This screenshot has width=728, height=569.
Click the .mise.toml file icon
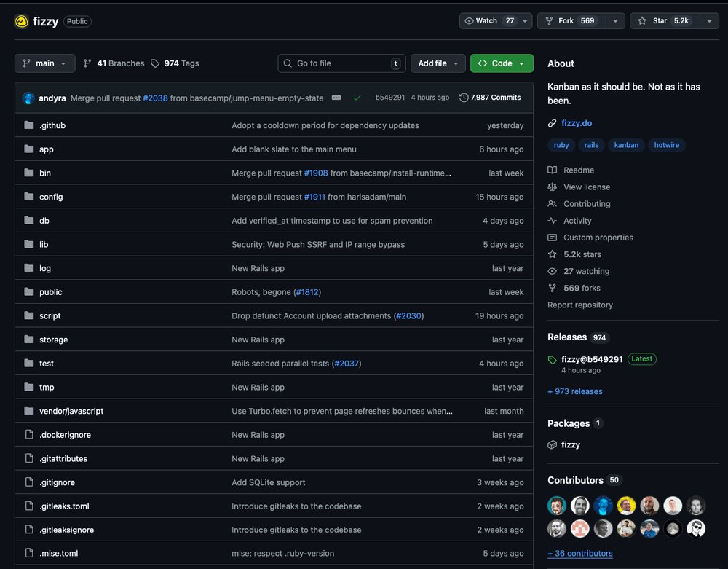(29, 553)
